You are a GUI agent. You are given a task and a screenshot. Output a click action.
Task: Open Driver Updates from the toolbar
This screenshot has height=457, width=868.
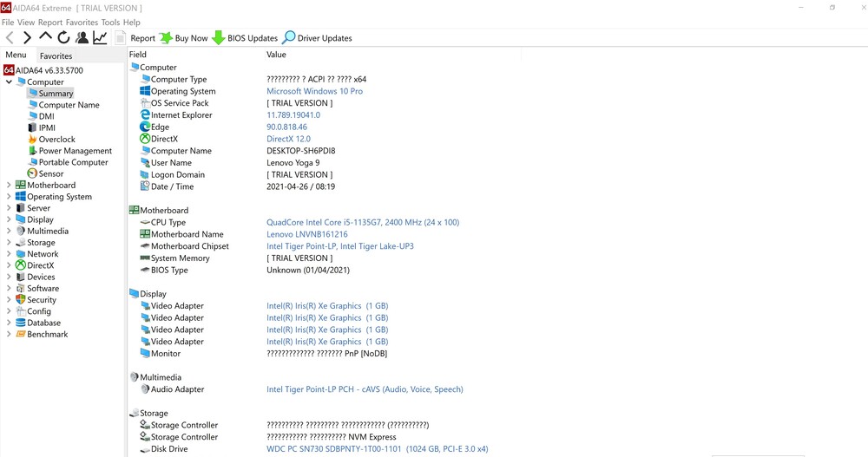tap(317, 38)
